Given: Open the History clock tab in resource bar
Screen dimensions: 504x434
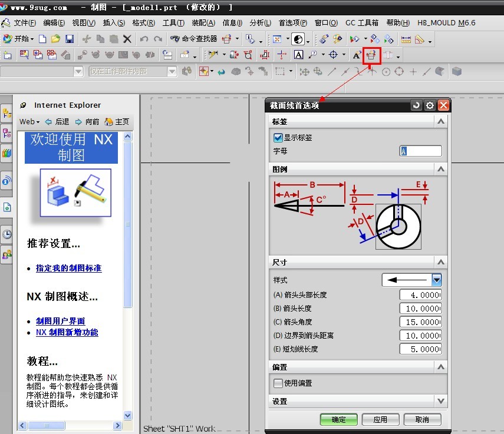Looking at the screenshot, I should tap(6, 234).
